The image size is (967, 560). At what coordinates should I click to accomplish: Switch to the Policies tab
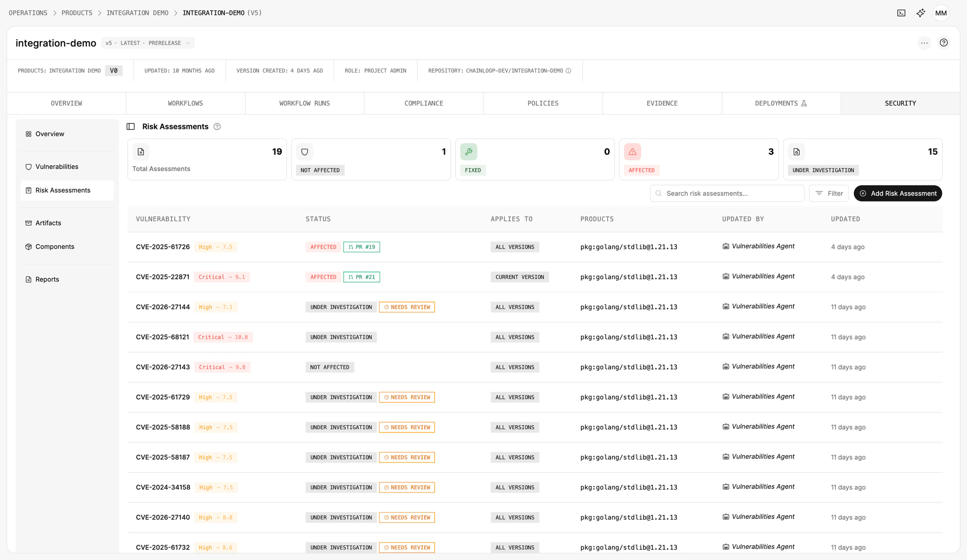pos(543,103)
